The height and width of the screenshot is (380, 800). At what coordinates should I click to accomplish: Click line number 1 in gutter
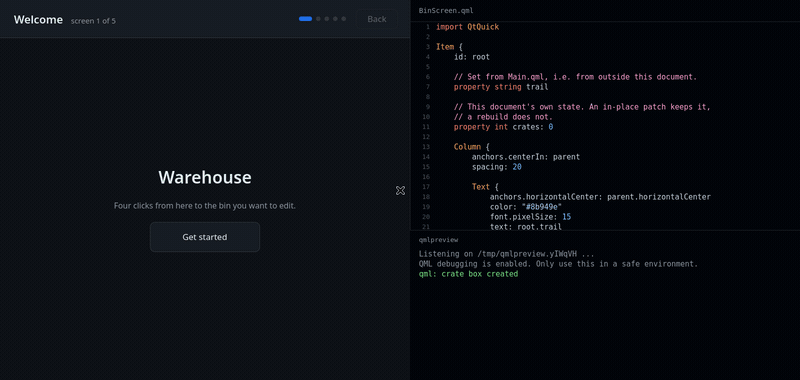click(428, 27)
